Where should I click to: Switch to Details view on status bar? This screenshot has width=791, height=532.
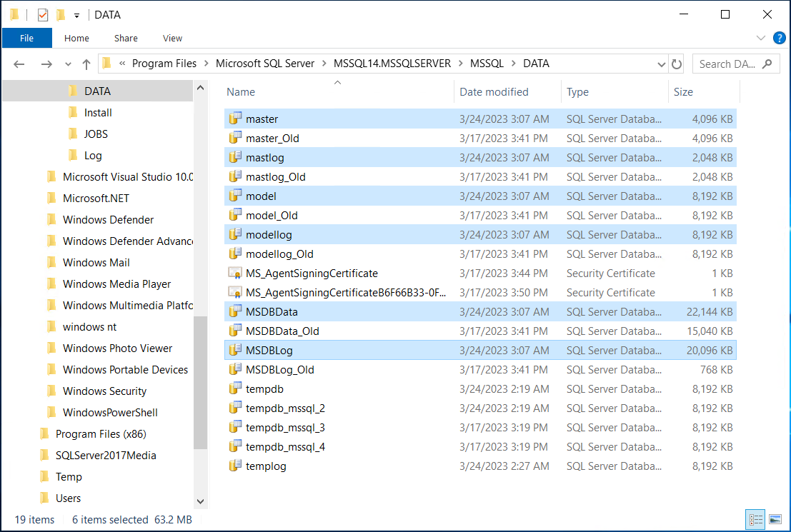(755, 519)
